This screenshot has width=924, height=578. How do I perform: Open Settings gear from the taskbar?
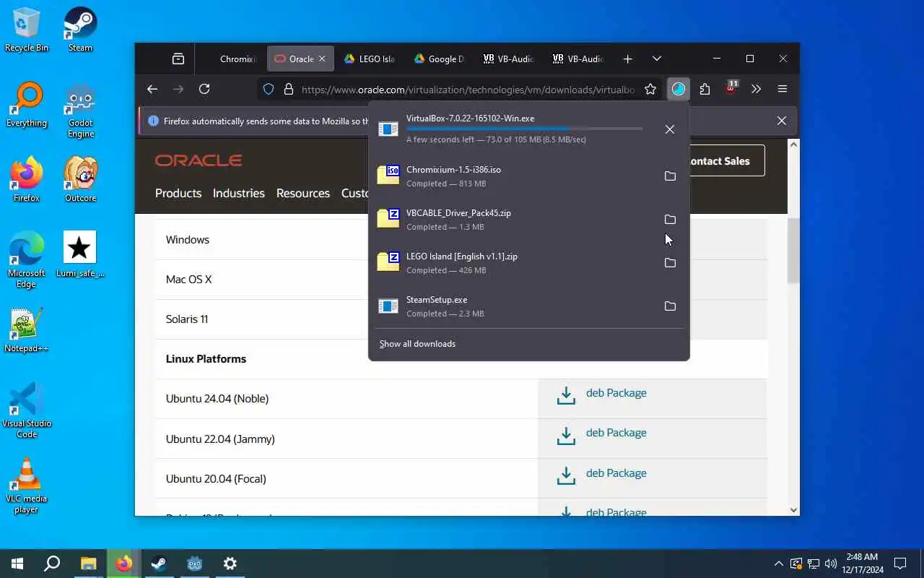tap(230, 564)
